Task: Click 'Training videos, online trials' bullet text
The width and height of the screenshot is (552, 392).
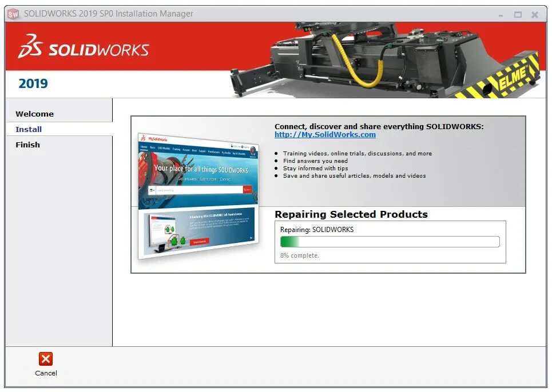Action: [358, 153]
